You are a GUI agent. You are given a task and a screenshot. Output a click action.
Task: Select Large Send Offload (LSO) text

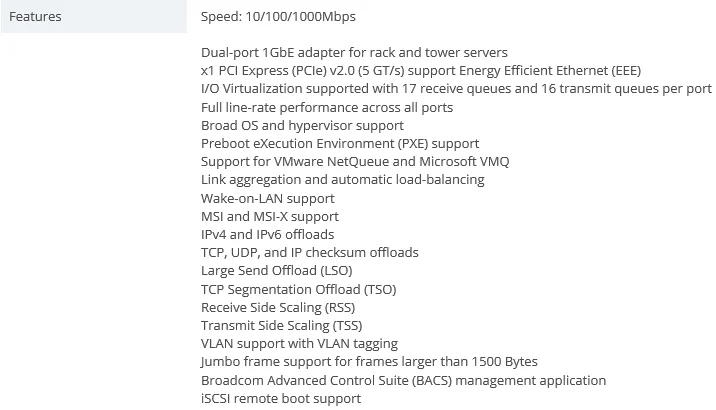pos(276,271)
